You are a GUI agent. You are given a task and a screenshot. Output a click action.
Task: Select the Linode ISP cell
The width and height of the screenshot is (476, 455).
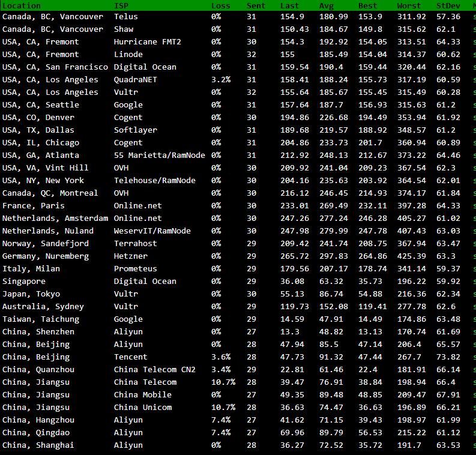coord(128,55)
